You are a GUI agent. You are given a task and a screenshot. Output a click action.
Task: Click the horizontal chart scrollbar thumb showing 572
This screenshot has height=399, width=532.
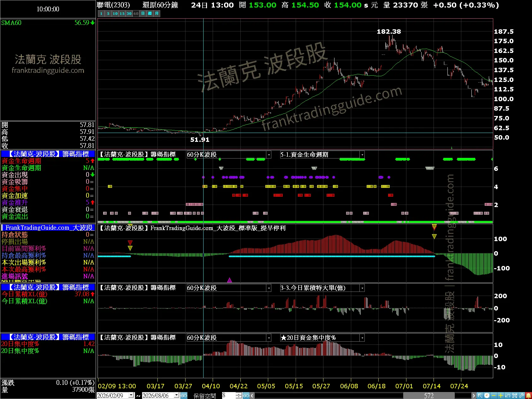(x=429, y=396)
